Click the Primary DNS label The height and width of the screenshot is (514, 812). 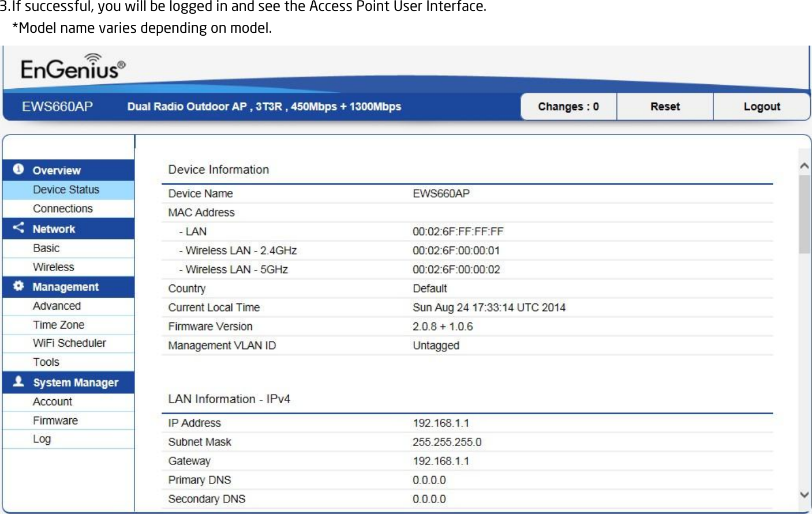pos(200,481)
